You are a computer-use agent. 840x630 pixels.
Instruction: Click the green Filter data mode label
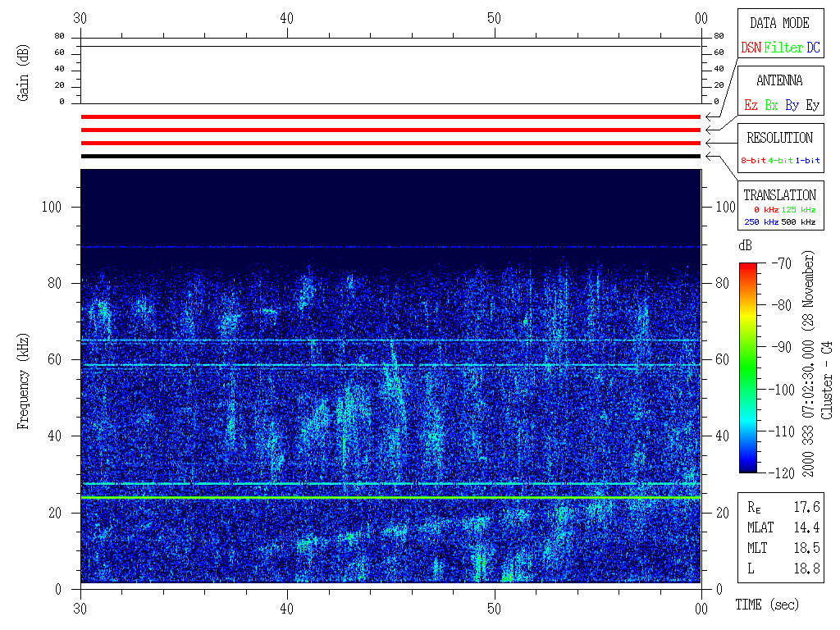pos(783,48)
